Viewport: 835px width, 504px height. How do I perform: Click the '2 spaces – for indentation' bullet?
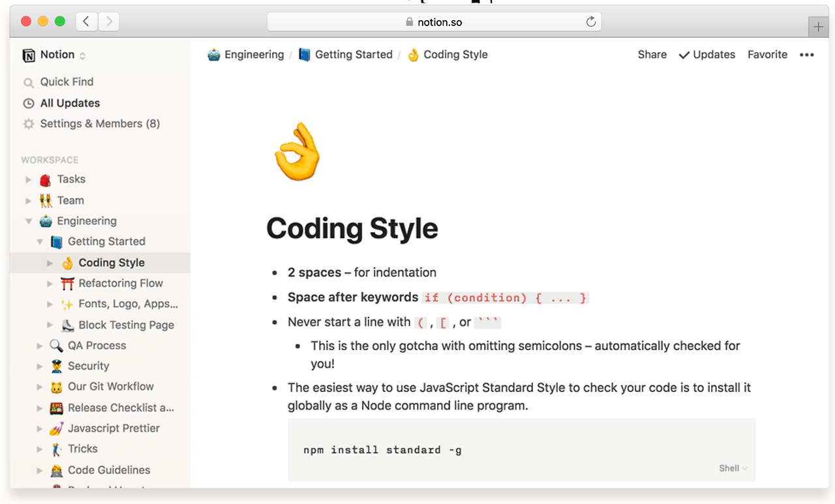pyautogui.click(x=362, y=273)
